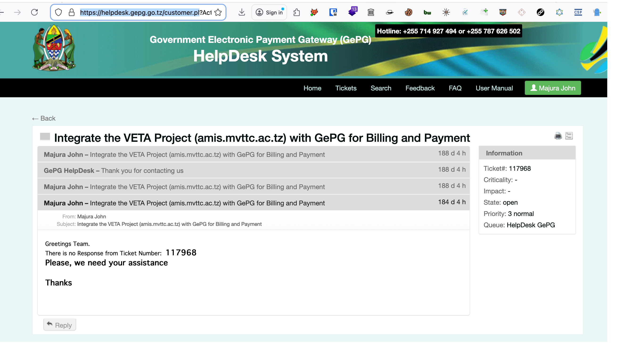Click the browser Sign in button
Viewport: 644px width, 362px height.
coord(270,12)
